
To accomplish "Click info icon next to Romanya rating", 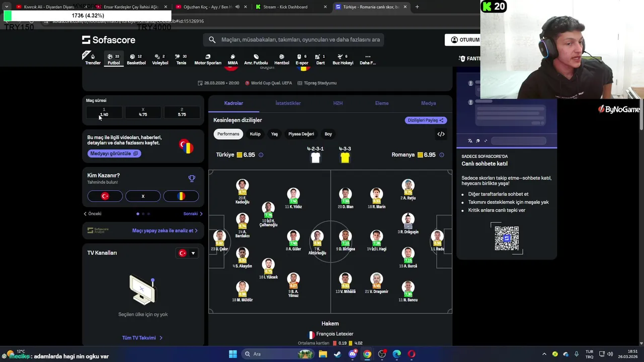I will click(442, 155).
